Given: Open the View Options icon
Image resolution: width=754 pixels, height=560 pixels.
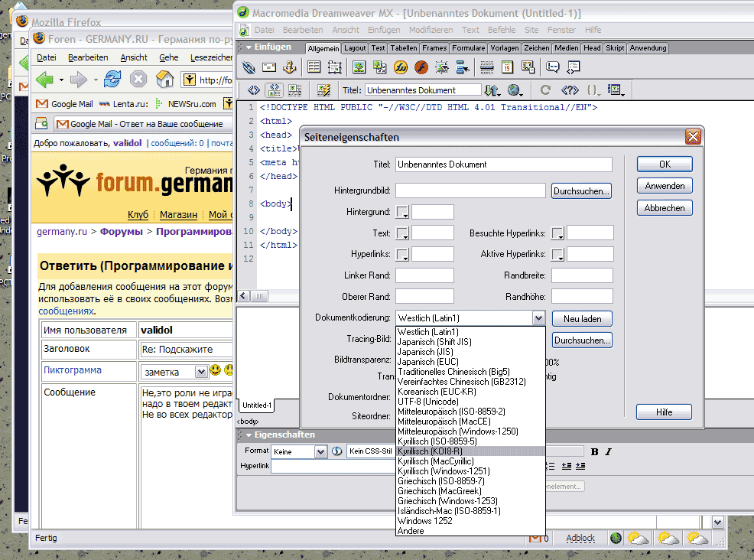Looking at the screenshot, I should 616,90.
